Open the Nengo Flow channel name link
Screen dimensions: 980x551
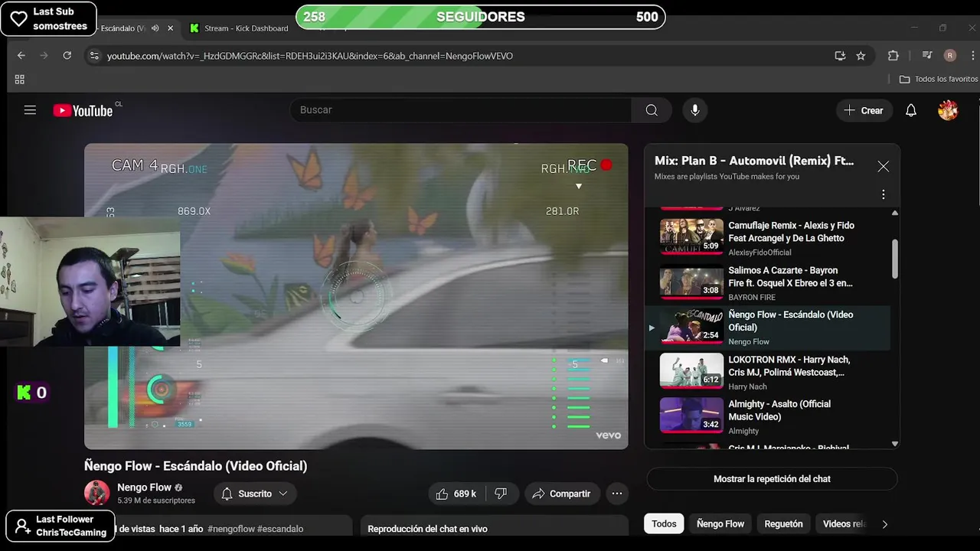(144, 487)
